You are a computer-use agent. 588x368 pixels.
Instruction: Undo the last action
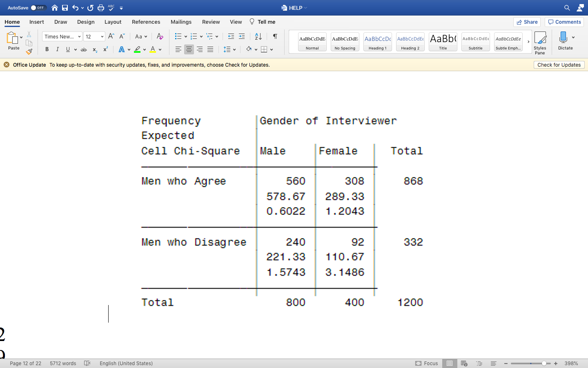[75, 8]
